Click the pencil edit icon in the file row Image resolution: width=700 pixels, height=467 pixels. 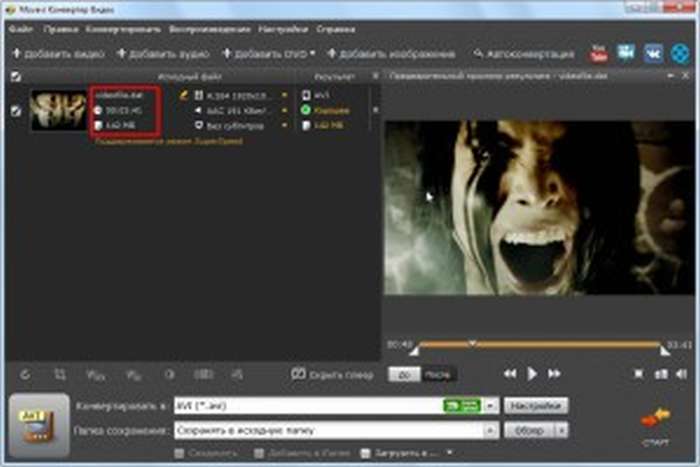[x=183, y=95]
